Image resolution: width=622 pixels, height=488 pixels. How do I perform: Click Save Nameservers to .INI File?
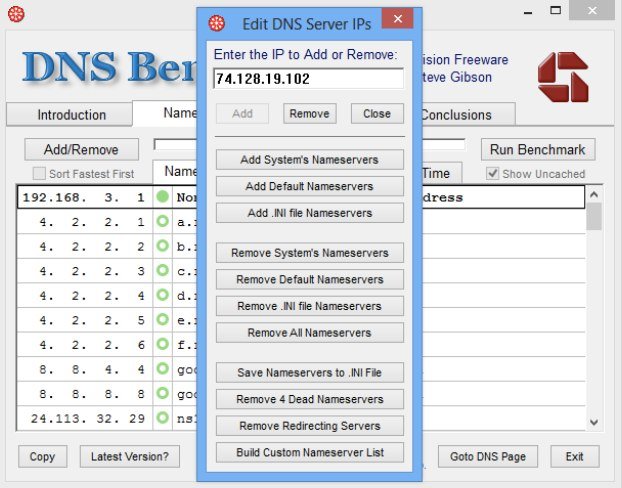(x=310, y=373)
